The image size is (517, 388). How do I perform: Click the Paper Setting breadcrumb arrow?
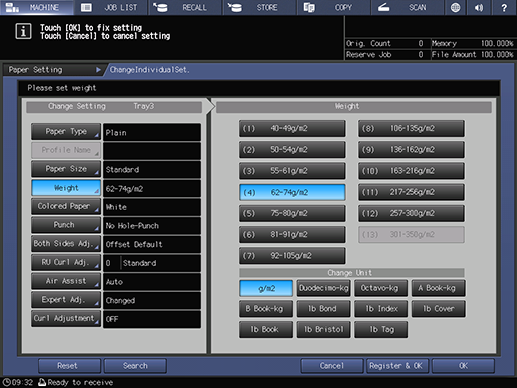pyautogui.click(x=98, y=70)
